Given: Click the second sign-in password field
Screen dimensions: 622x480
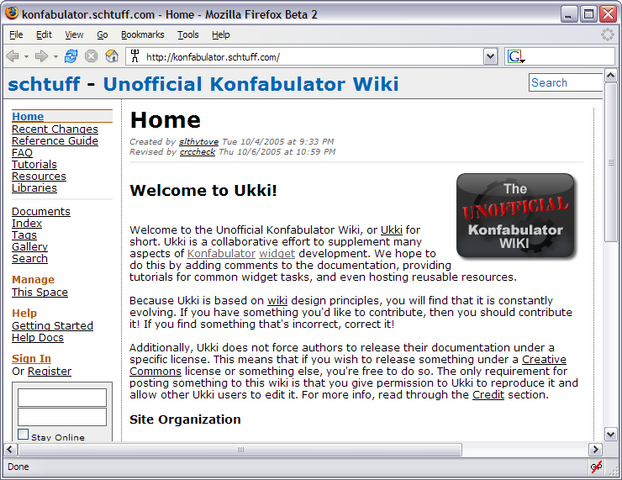Looking at the screenshot, I should (x=62, y=417).
